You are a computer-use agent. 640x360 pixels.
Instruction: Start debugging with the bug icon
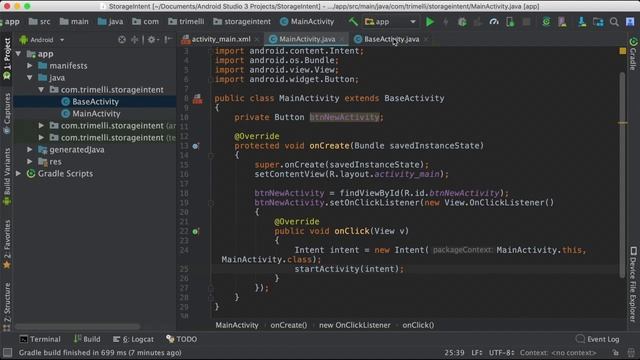click(462, 22)
